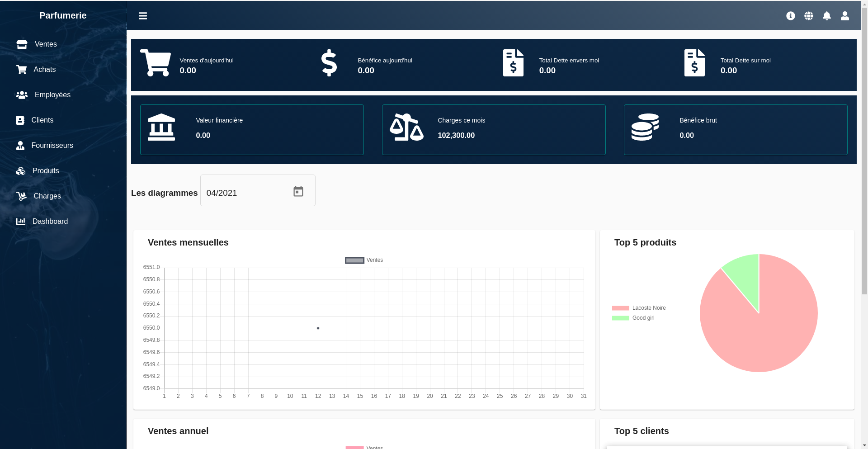Click the 6551.0 y-axis label
Image resolution: width=868 pixels, height=449 pixels.
(x=151, y=267)
